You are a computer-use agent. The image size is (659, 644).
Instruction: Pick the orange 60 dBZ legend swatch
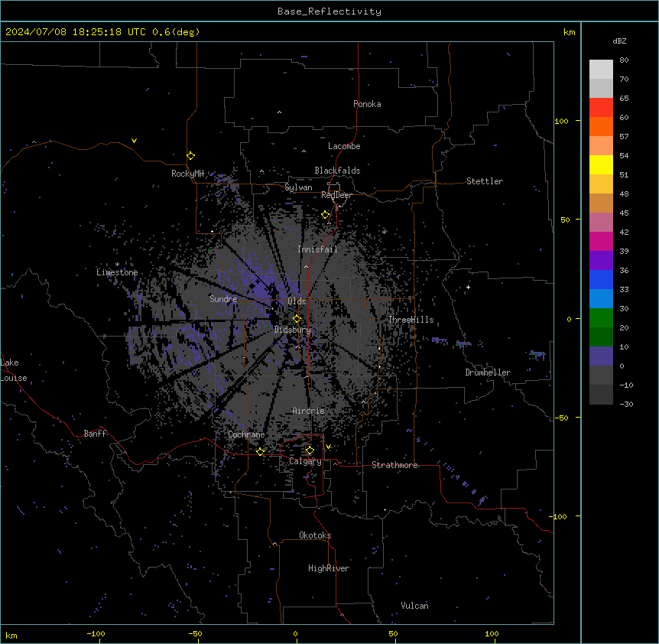(x=601, y=126)
